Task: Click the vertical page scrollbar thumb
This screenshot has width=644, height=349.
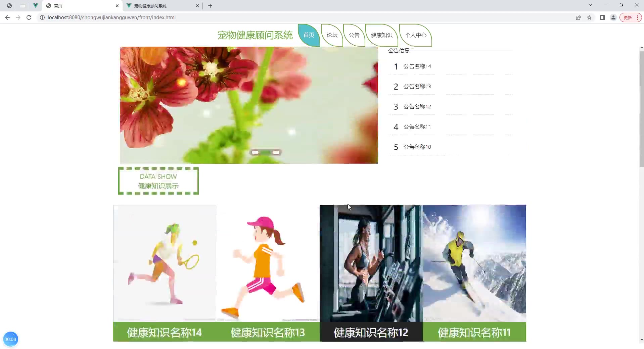Action: click(x=642, y=109)
